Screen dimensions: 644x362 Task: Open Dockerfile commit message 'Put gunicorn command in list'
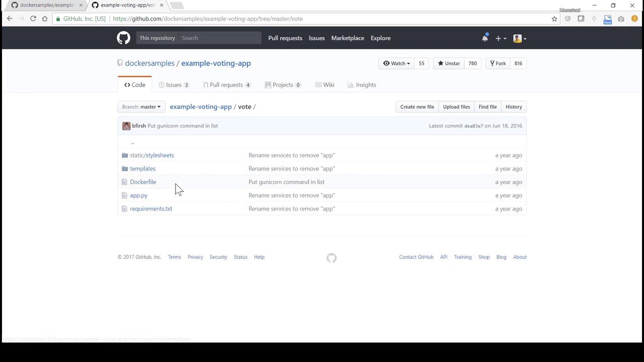286,182
